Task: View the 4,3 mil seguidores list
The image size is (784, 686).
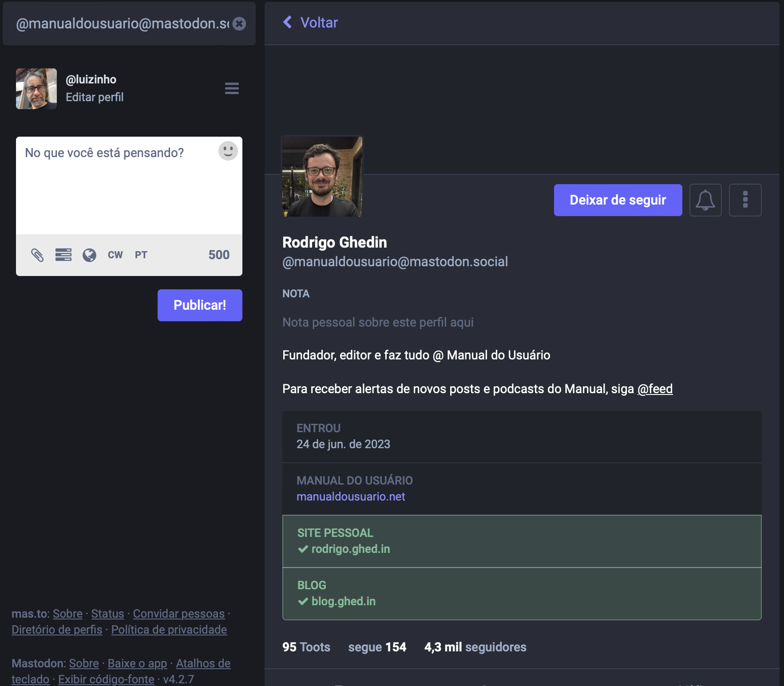Action: pyautogui.click(x=475, y=647)
